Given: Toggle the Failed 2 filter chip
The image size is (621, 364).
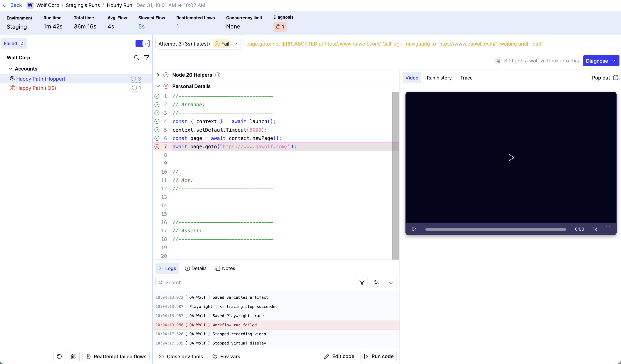Looking at the screenshot, I should 14,44.
